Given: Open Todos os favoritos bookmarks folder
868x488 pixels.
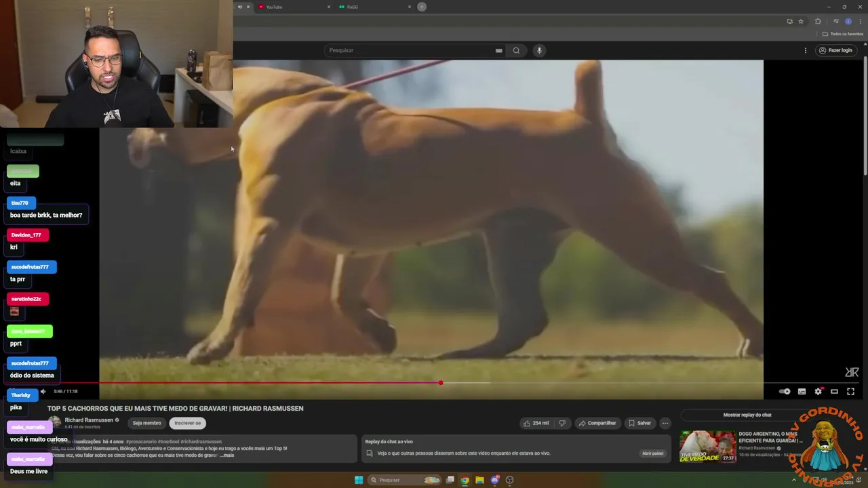Looking at the screenshot, I should [843, 34].
